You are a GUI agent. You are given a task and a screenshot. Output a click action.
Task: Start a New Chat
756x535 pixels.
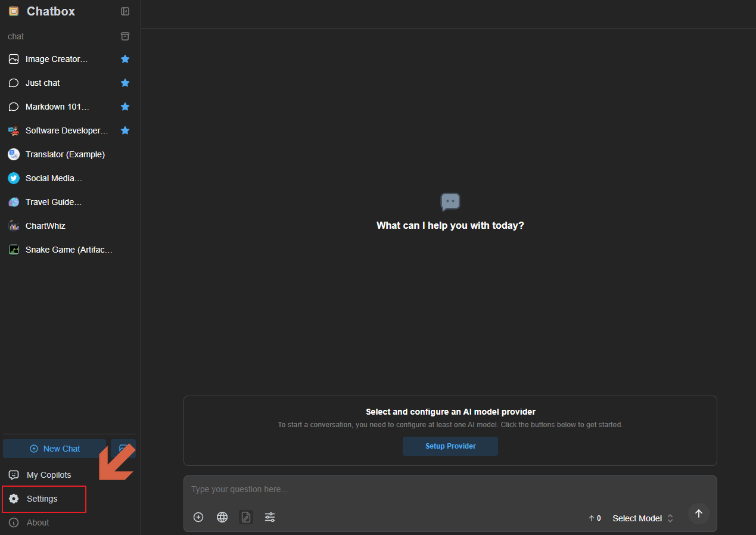click(55, 449)
